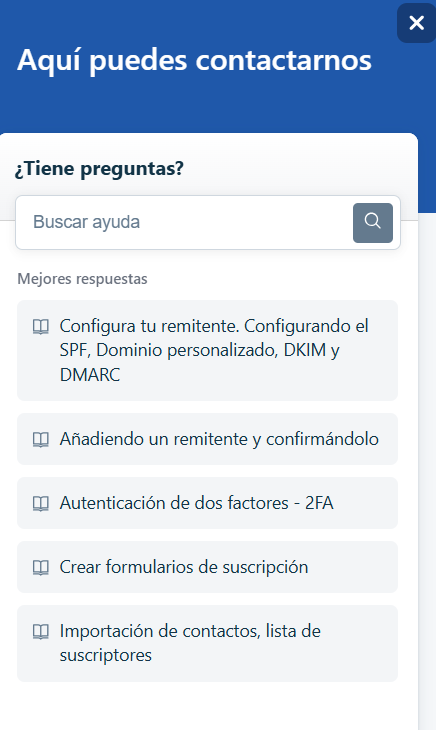Click the word DMARC in the first article
Image resolution: width=436 pixels, height=730 pixels.
(x=90, y=375)
